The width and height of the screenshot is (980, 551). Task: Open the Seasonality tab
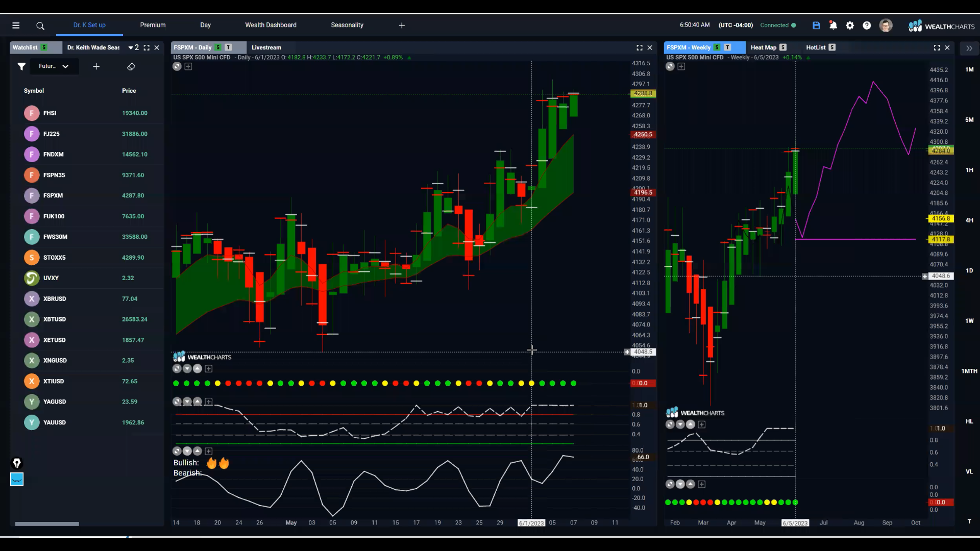click(347, 25)
